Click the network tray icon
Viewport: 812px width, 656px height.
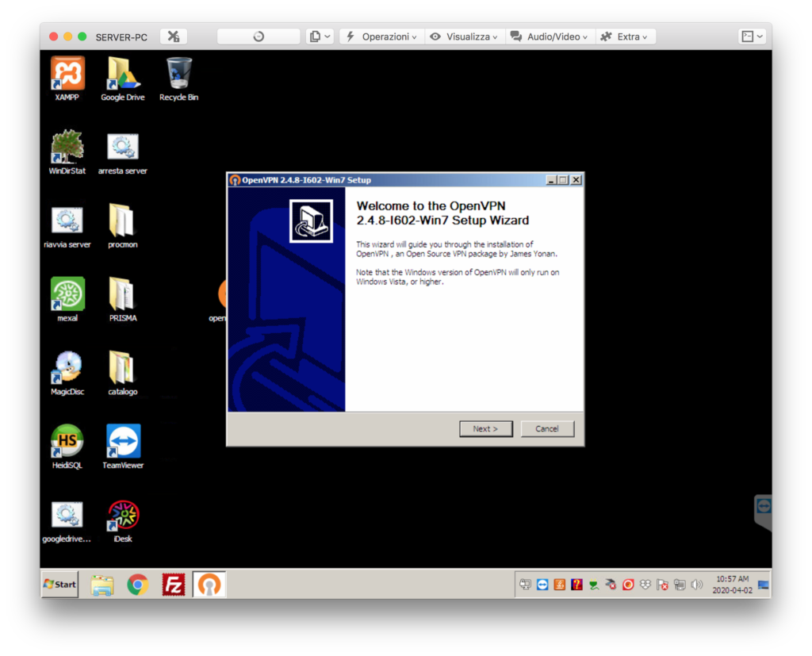[680, 585]
